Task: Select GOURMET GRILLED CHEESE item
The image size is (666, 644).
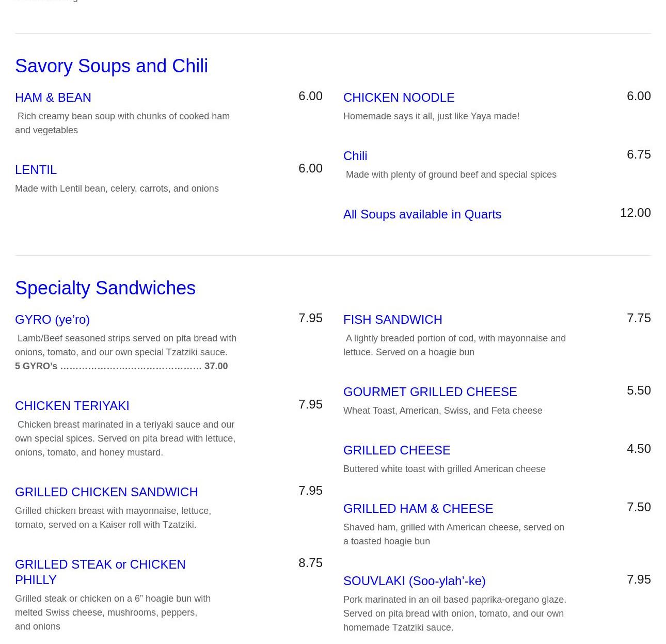Action: tap(430, 392)
